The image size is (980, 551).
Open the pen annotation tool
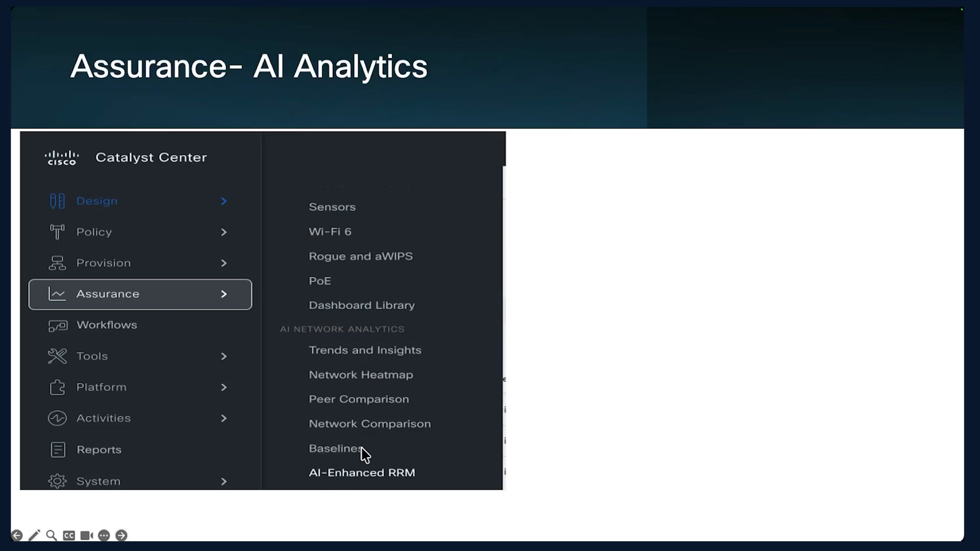(34, 535)
